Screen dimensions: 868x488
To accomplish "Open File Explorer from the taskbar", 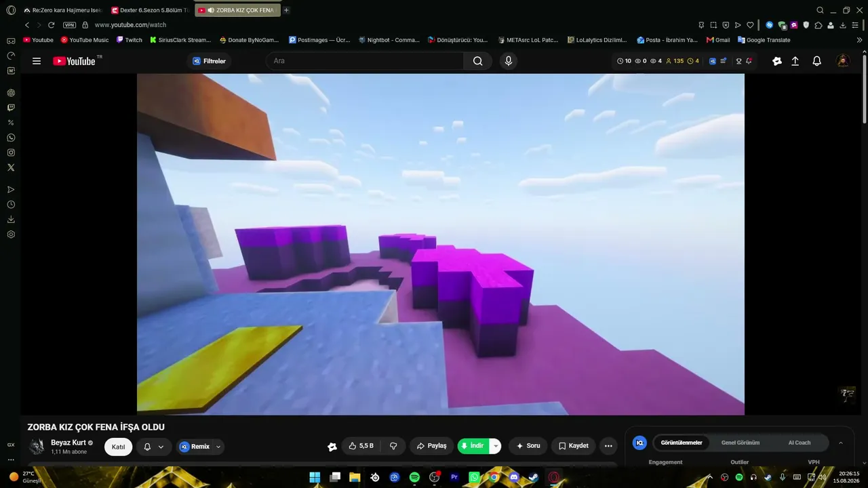I will [x=355, y=477].
